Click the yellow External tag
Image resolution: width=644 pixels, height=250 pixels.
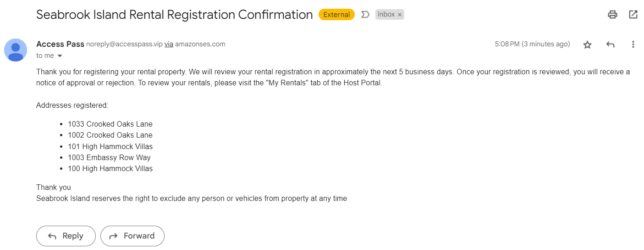pyautogui.click(x=336, y=15)
